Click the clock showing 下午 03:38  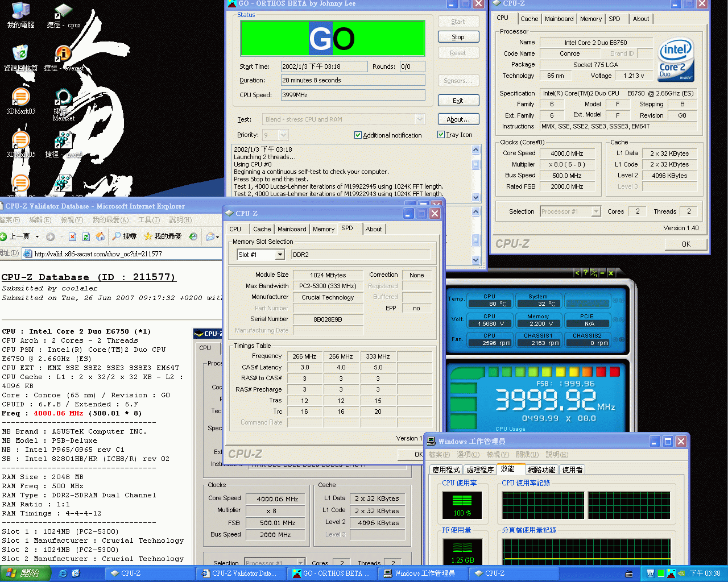(x=705, y=573)
